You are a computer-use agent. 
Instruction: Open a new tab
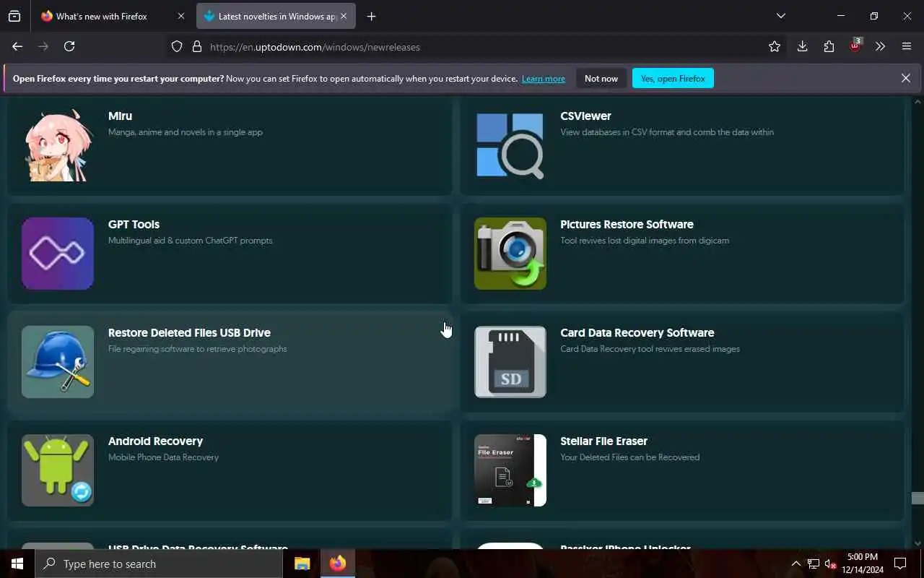[371, 16]
